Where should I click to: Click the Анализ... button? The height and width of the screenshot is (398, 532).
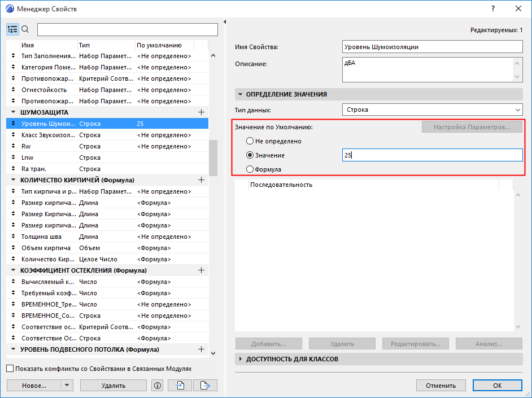click(489, 344)
